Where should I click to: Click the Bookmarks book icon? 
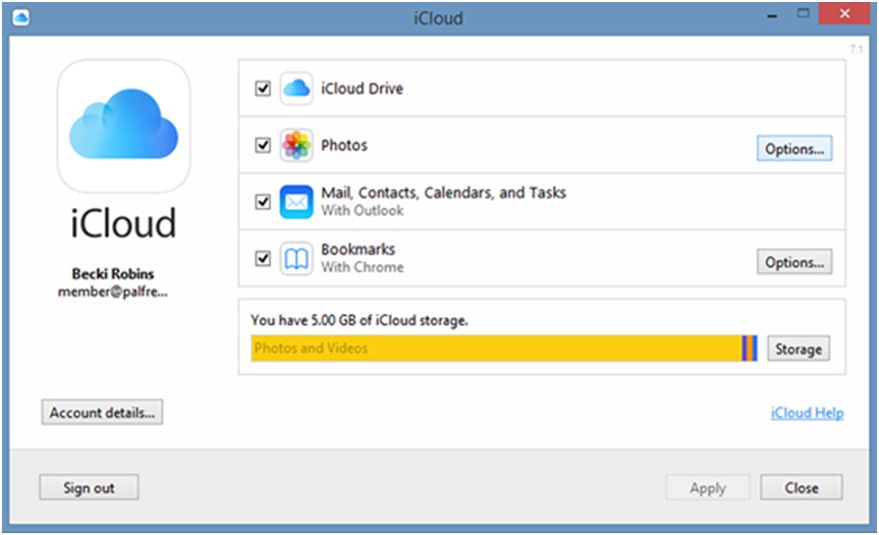pyautogui.click(x=296, y=259)
